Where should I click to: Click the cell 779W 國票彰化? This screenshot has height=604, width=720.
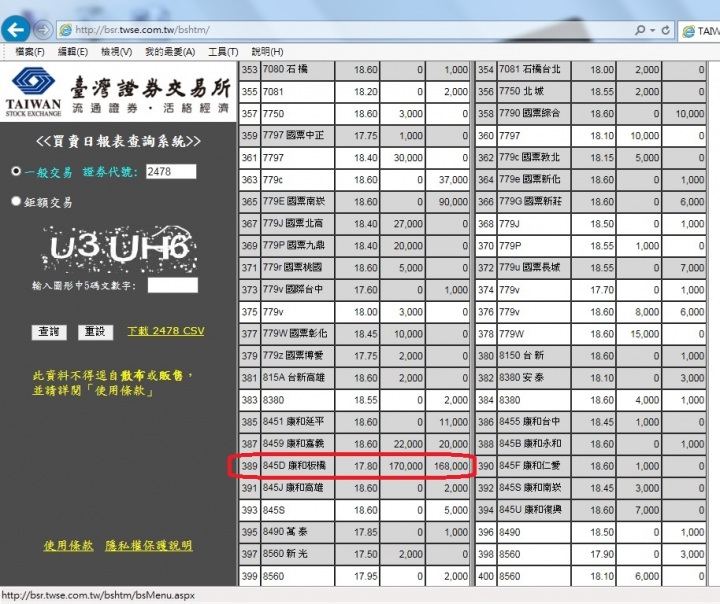pos(298,333)
